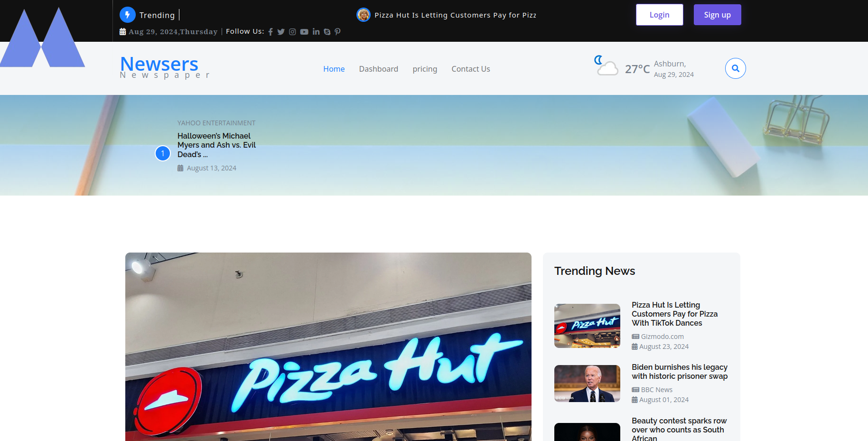Viewport: 868px width, 441px height.
Task: Click the calendar icon beside Aug 29, 2024
Action: pos(122,32)
